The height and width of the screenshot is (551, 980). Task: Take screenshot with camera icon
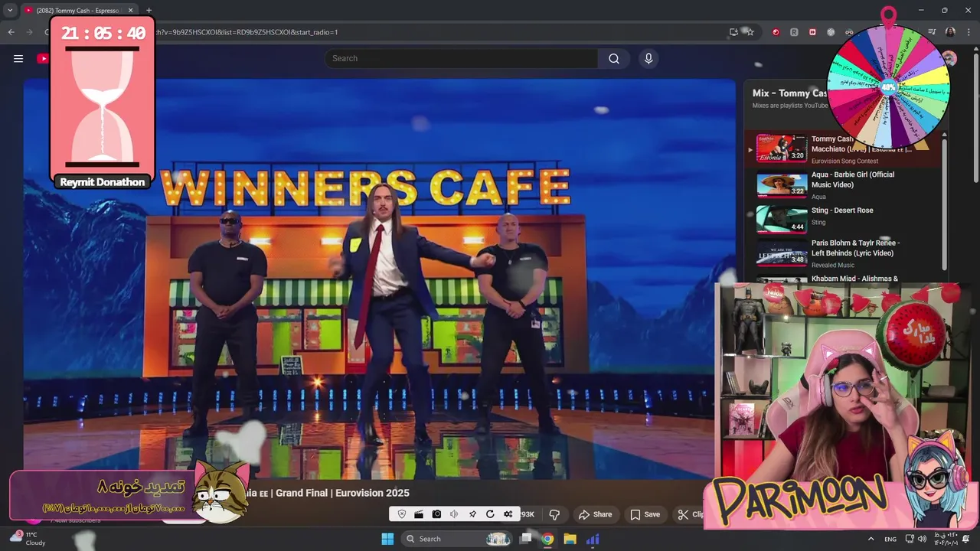pyautogui.click(x=436, y=514)
